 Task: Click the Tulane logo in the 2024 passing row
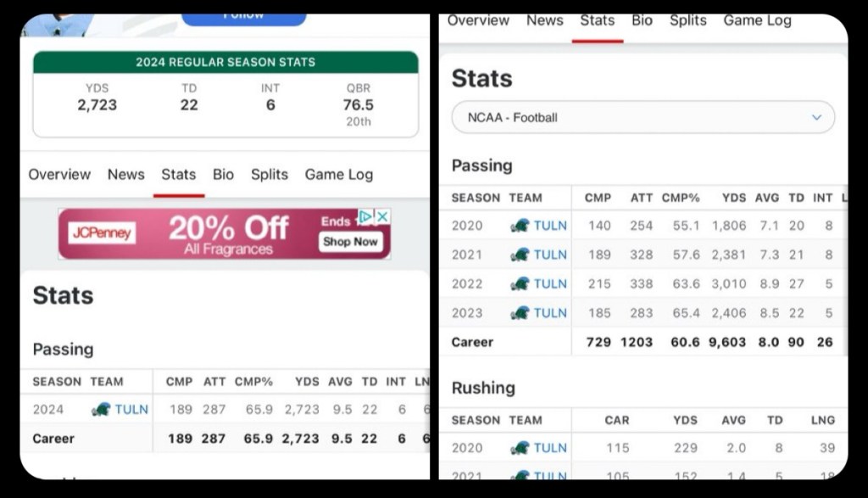tap(102, 409)
